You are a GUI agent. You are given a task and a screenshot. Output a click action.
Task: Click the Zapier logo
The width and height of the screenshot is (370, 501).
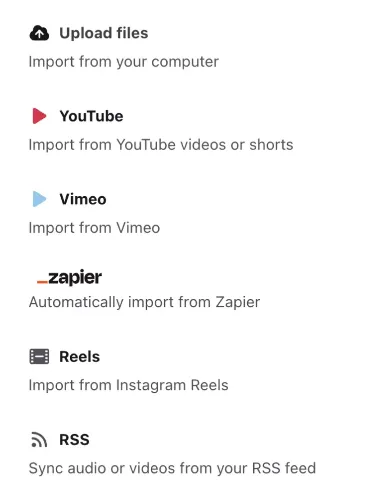click(x=69, y=278)
